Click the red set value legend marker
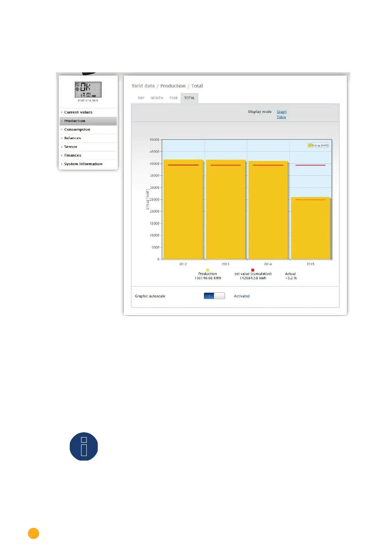392x554 pixels. 253,270
